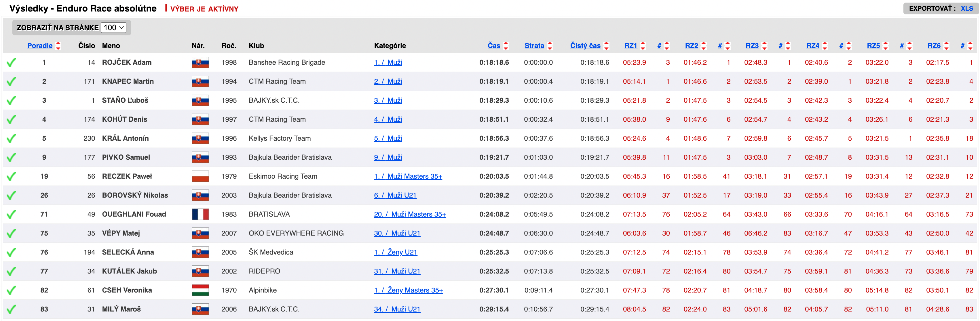Click the RZ6 column sort arrows icon
Image resolution: width=980 pixels, height=321 pixels.
pyautogui.click(x=947, y=45)
